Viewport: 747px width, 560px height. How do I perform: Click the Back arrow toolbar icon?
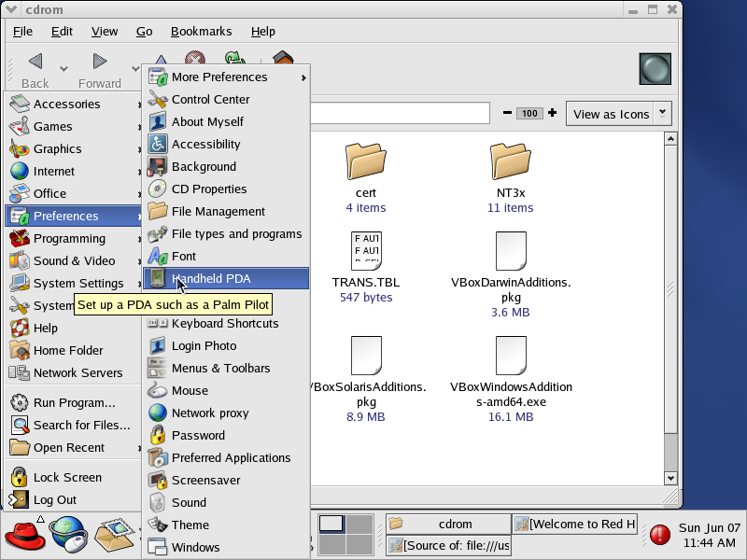[x=35, y=62]
